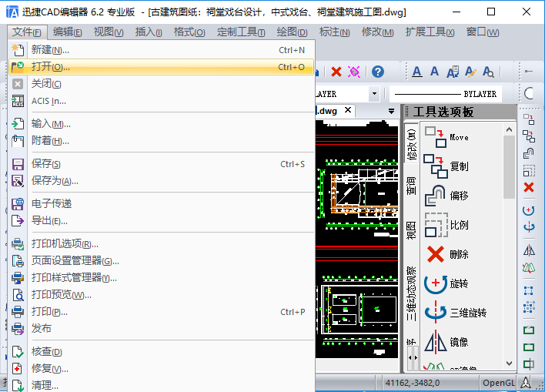The height and width of the screenshot is (392, 545).
Task: Click the magenta purge icon in top toolbar
Action: [354, 72]
